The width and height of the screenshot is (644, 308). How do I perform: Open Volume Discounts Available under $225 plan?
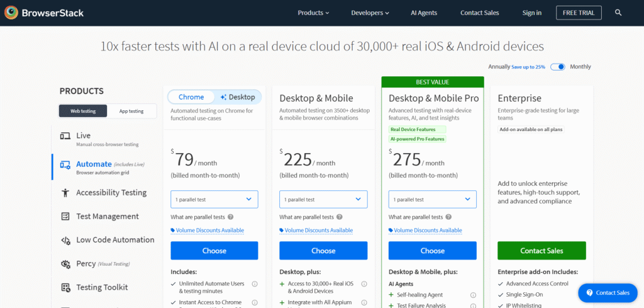(316, 231)
